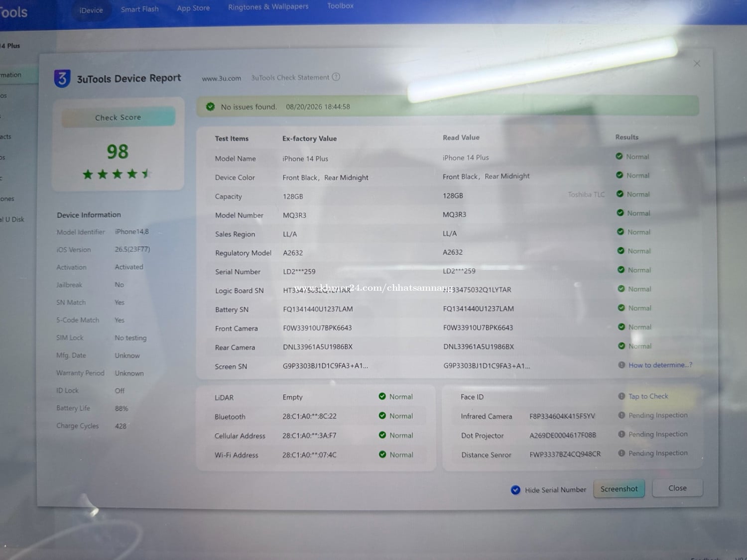Open the help icon beside 3uTools Check Statement
Viewport: 747px width, 560px height.
click(x=336, y=77)
